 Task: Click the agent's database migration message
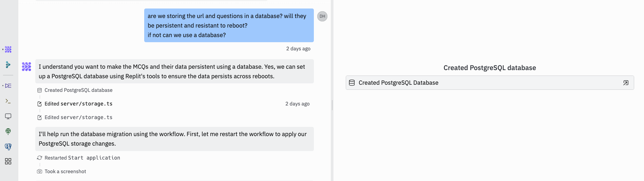pos(174,139)
